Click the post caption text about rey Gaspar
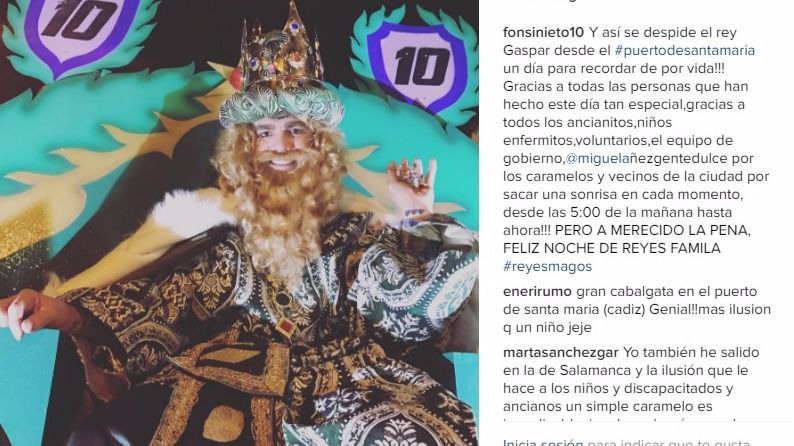Image resolution: width=794 pixels, height=446 pixels. (x=636, y=149)
